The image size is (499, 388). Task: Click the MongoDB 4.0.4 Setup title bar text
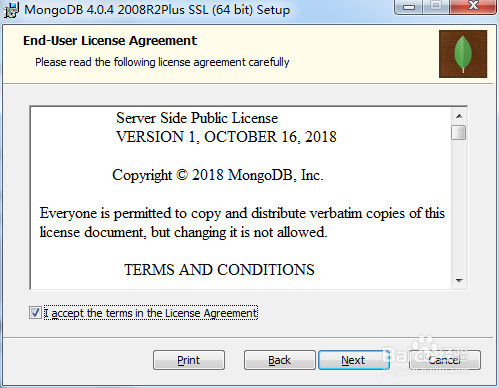pos(157,10)
